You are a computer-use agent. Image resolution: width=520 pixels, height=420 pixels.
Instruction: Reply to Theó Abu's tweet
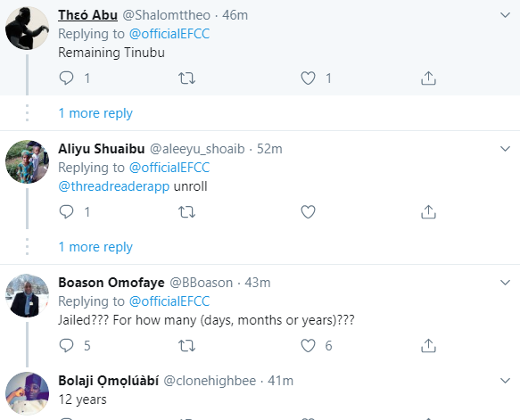pos(66,78)
